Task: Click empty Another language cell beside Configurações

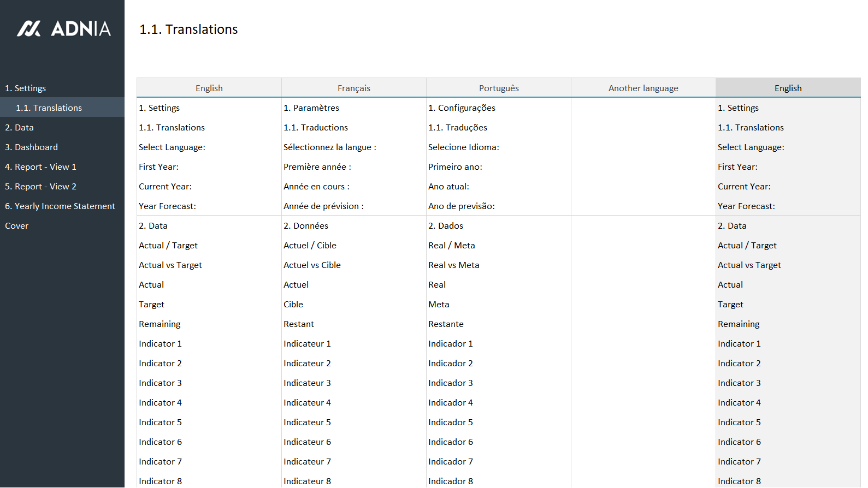Action: click(x=643, y=108)
